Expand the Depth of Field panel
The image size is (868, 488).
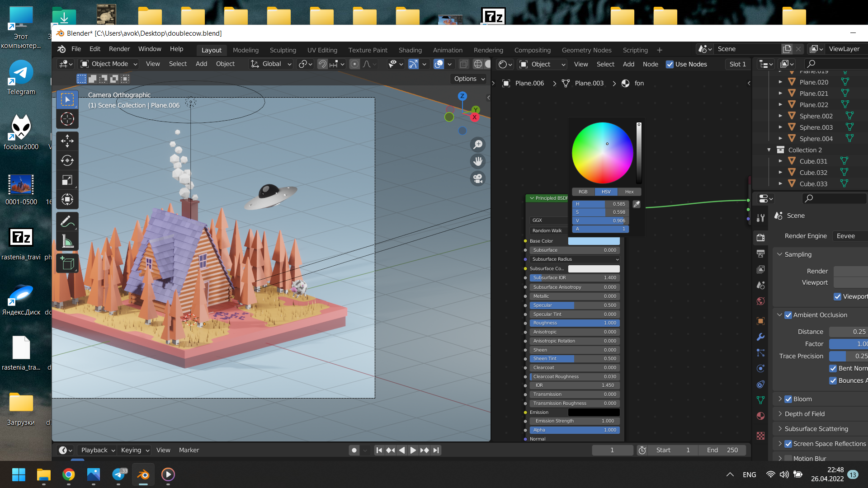pos(804,414)
